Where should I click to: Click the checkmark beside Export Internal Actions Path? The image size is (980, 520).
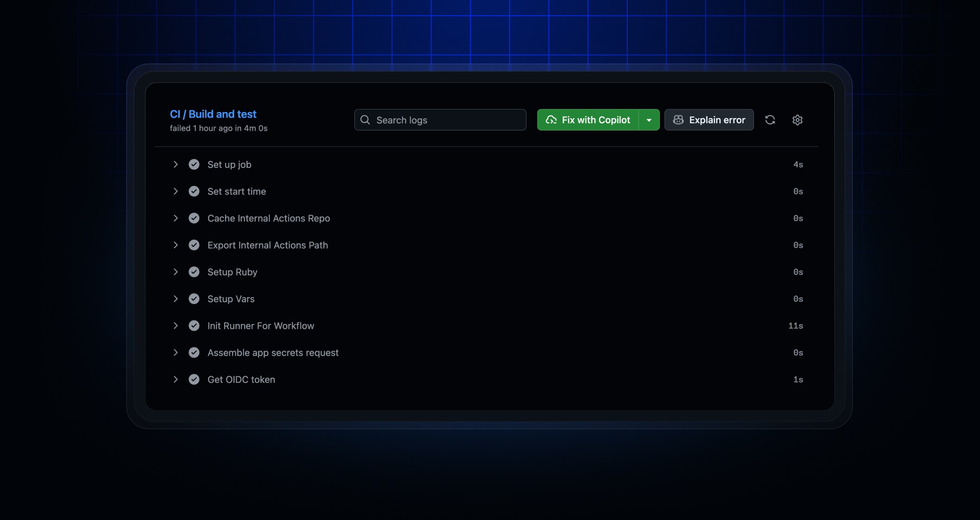[x=194, y=245]
